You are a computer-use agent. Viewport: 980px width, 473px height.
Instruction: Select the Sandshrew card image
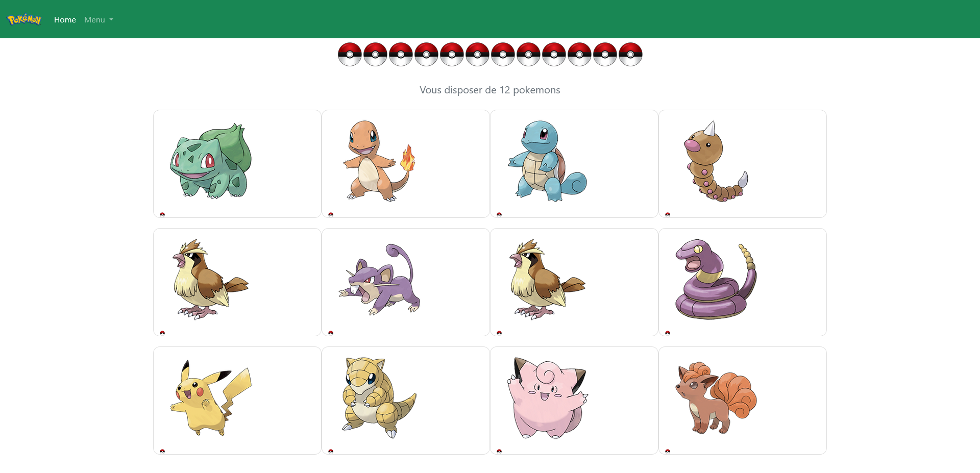379,398
